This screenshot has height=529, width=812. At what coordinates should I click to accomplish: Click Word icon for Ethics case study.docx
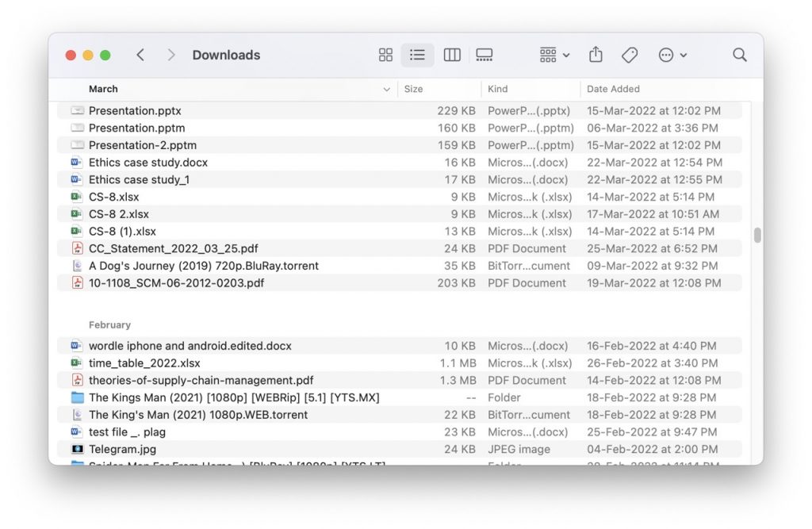pyautogui.click(x=77, y=163)
